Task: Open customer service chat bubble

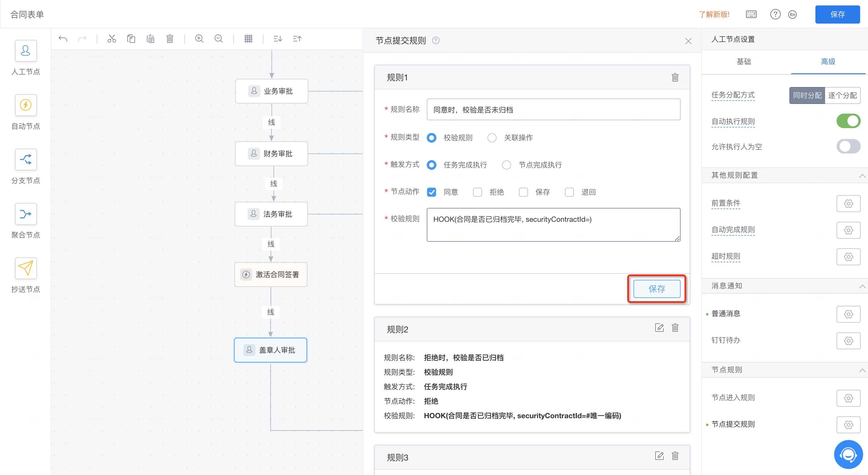Action: pyautogui.click(x=848, y=454)
